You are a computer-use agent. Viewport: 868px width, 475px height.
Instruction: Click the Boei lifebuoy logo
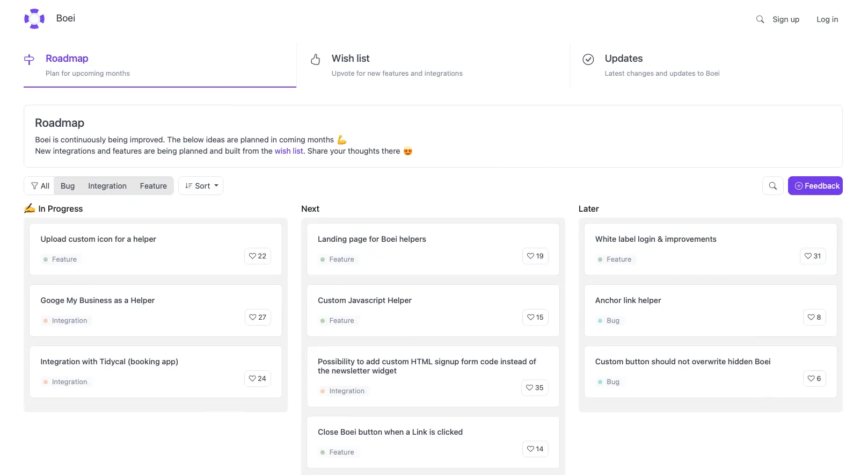[x=34, y=19]
